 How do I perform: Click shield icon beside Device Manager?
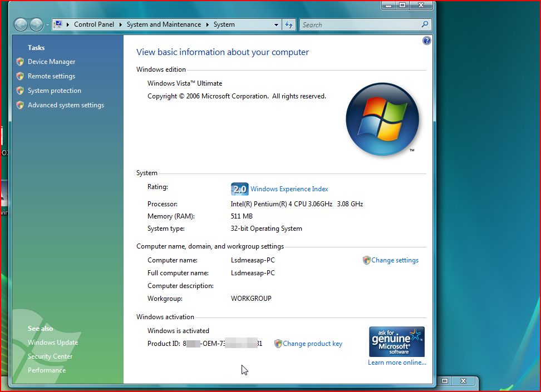click(20, 62)
